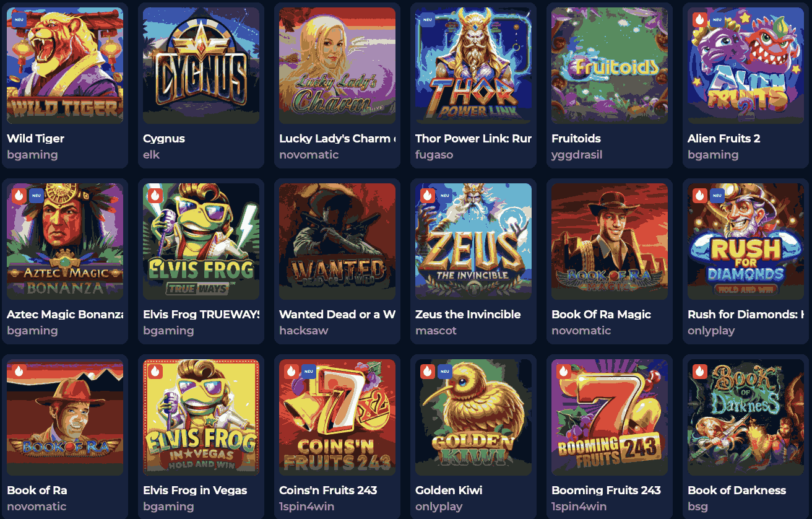The width and height of the screenshot is (812, 519).
Task: Open the Zeus the Invincible thumbnail
Action: pyautogui.click(x=473, y=242)
